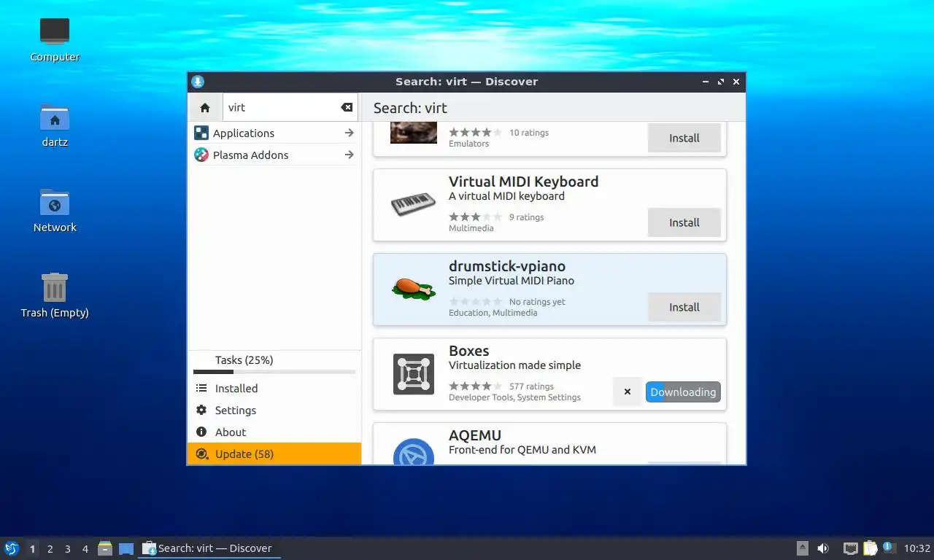The height and width of the screenshot is (560, 934).
Task: Click the Installed list icon
Action: pyautogui.click(x=201, y=389)
